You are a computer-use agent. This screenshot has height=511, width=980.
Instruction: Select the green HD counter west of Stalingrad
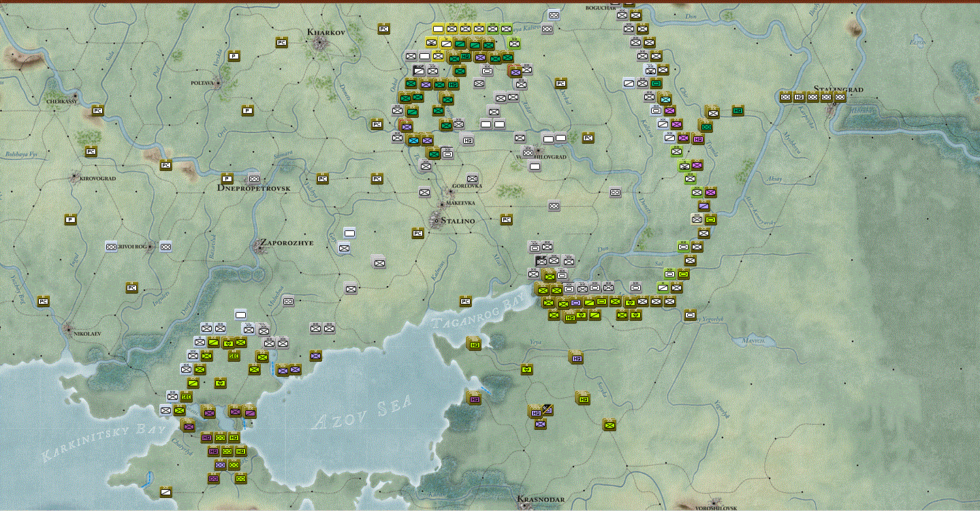click(x=738, y=110)
